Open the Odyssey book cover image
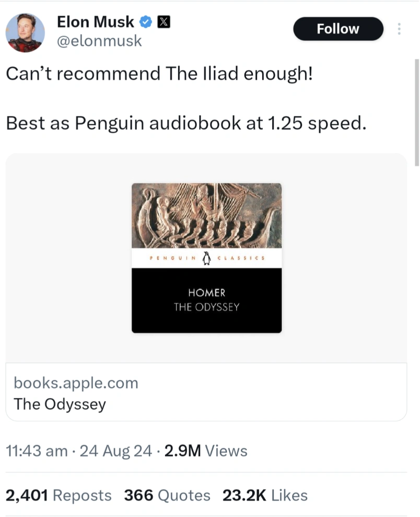The height and width of the screenshot is (517, 420). tap(206, 257)
